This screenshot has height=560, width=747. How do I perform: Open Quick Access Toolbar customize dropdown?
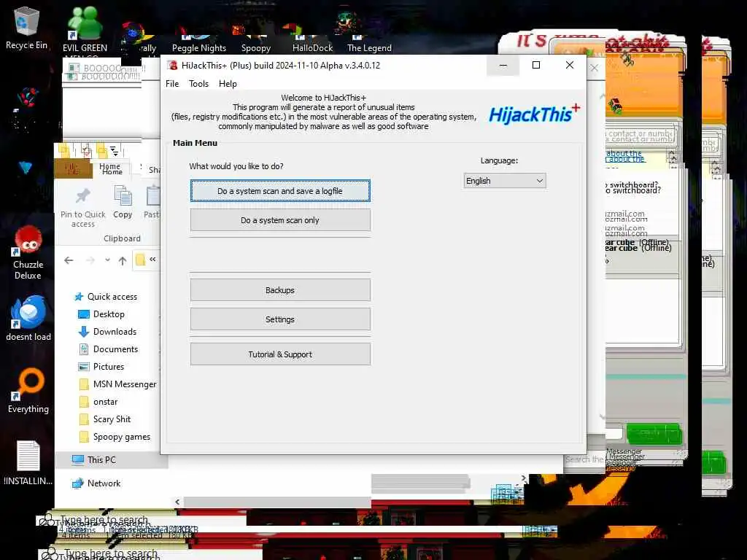[115, 152]
